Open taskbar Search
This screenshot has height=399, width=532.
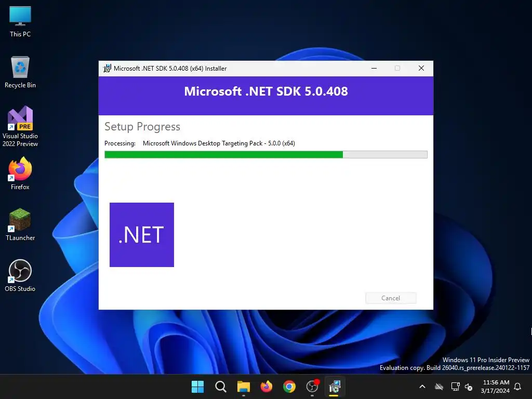point(220,387)
